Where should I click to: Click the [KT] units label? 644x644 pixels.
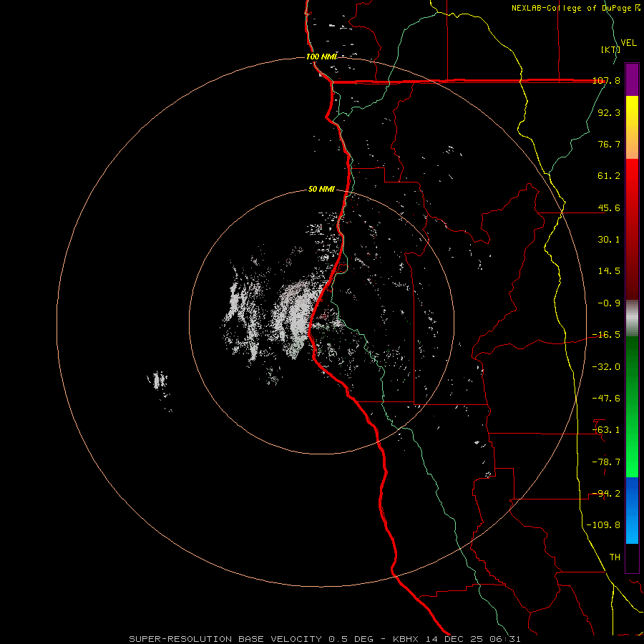tap(610, 49)
